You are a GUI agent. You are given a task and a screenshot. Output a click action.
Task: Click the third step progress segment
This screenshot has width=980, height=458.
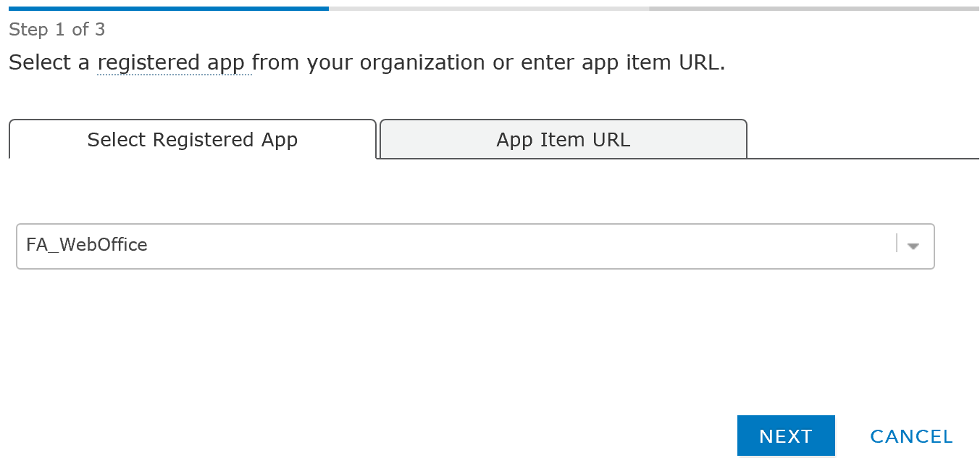point(815,7)
